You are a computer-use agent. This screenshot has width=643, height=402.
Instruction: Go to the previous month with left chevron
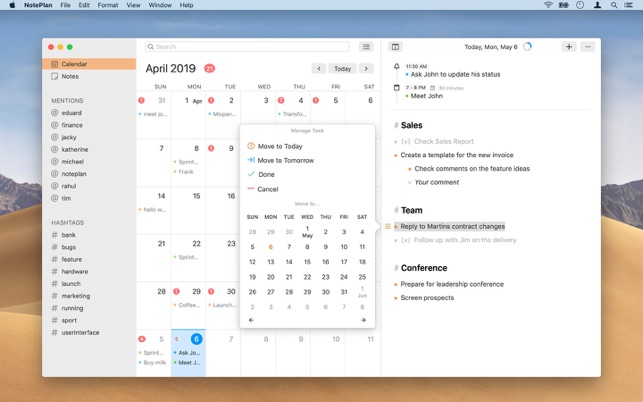click(319, 69)
